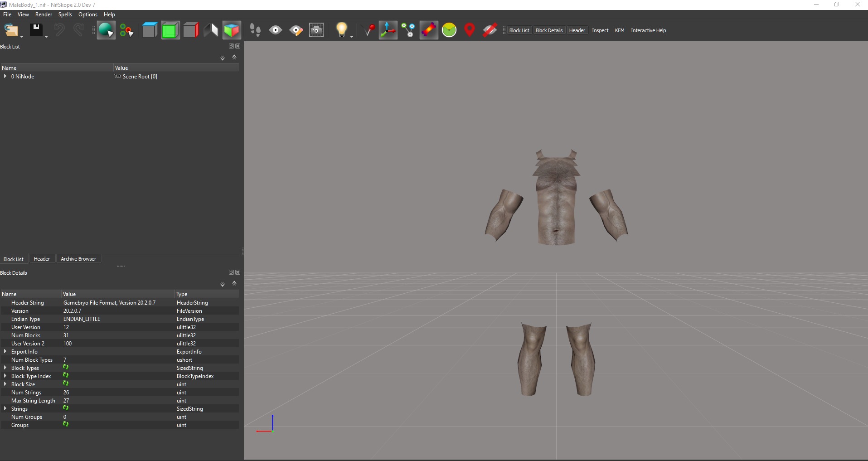Click the Interactive Help toolbar button

pos(648,30)
